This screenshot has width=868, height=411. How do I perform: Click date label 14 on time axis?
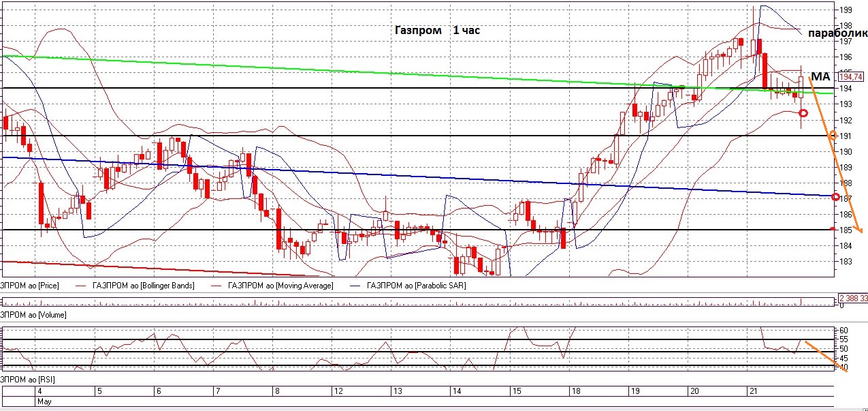coord(456,391)
